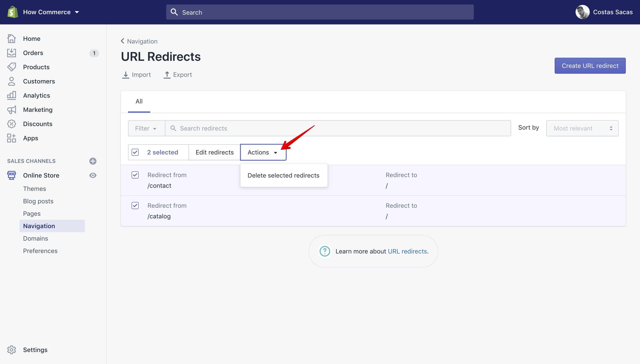Click the Shopify bag logo
Screen dimensions: 640x364
coord(12,12)
